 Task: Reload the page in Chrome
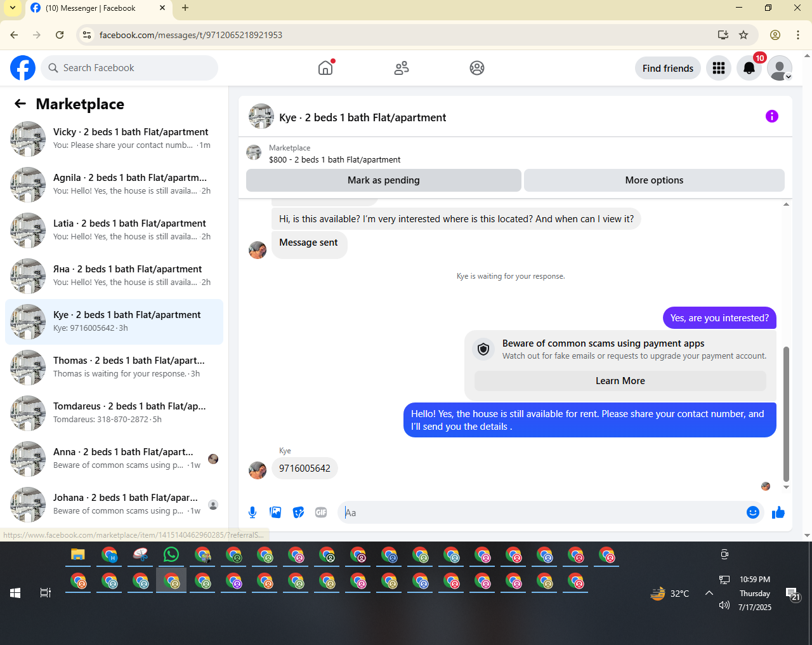(x=60, y=35)
